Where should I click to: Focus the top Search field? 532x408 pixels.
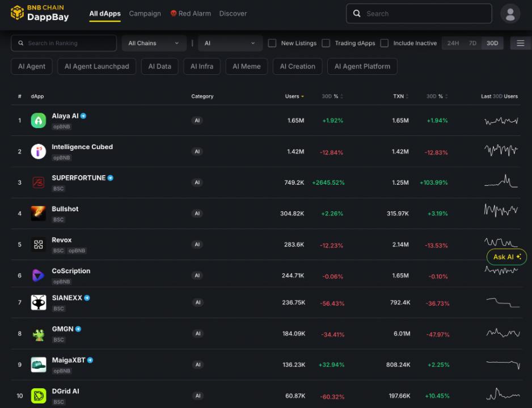(419, 14)
